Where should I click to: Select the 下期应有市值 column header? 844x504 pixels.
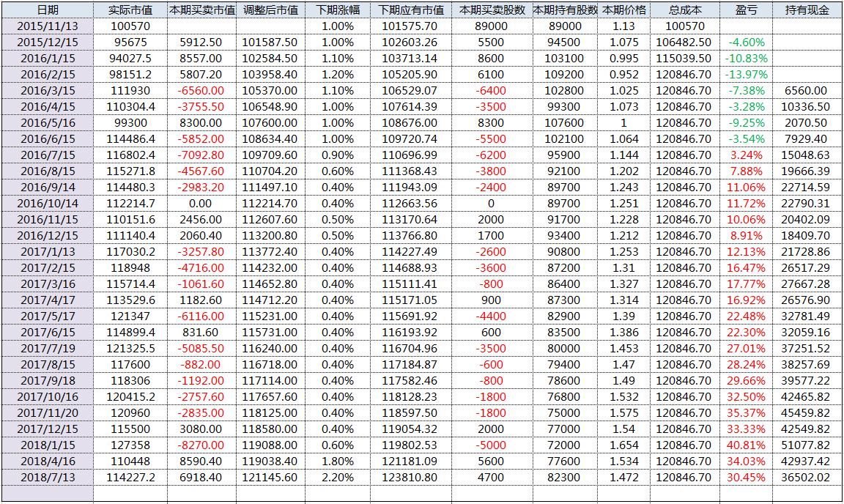[411, 10]
